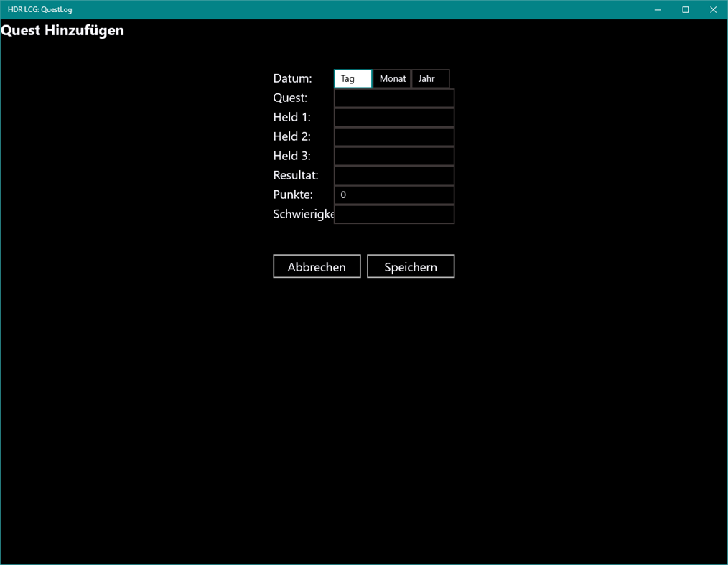Click the Quest Hinzufügen heading
Viewport: 728px width, 565px height.
tap(62, 30)
